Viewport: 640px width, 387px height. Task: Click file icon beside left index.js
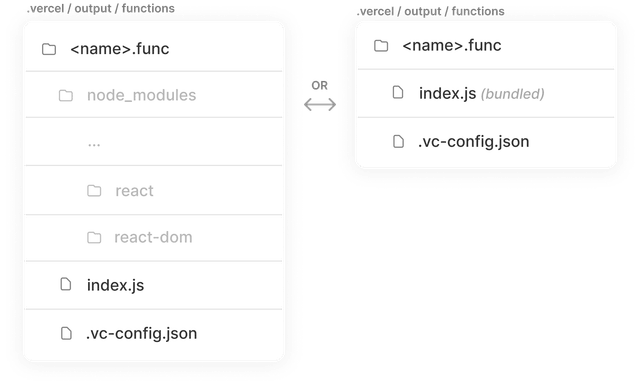coord(66,284)
